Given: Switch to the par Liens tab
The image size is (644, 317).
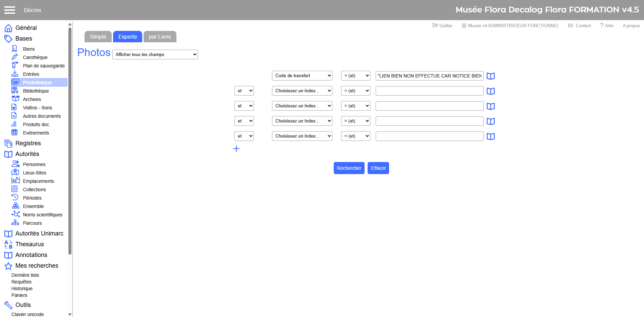Looking at the screenshot, I should pyautogui.click(x=160, y=37).
